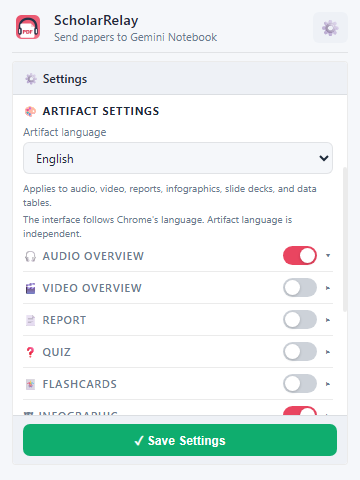Click the FLASHCARDS label
Viewport: 360px width, 480px height.
pyautogui.click(x=80, y=384)
